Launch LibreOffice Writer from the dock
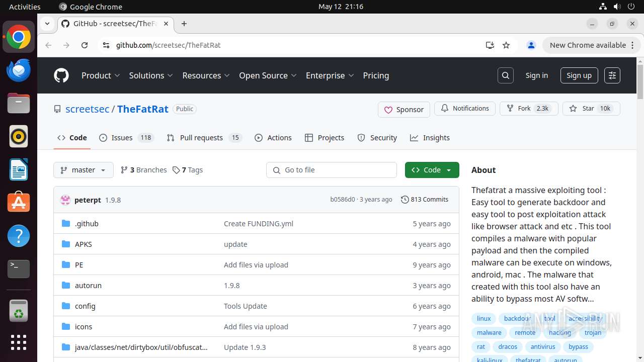Image resolution: width=644 pixels, height=362 pixels. 19,169
